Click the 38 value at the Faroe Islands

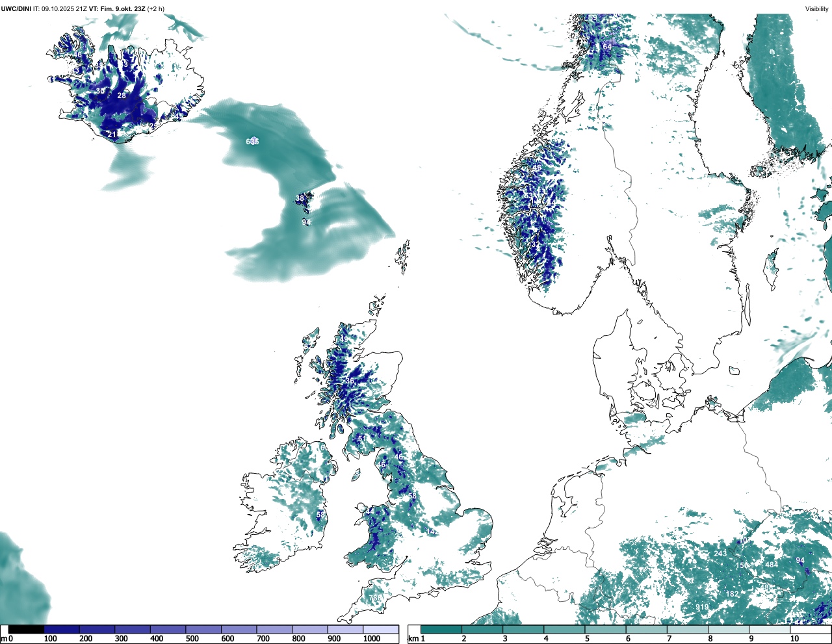click(x=300, y=198)
